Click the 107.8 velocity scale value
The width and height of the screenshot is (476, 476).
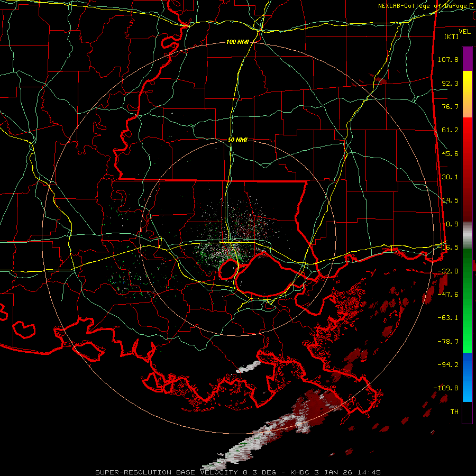pos(448,59)
